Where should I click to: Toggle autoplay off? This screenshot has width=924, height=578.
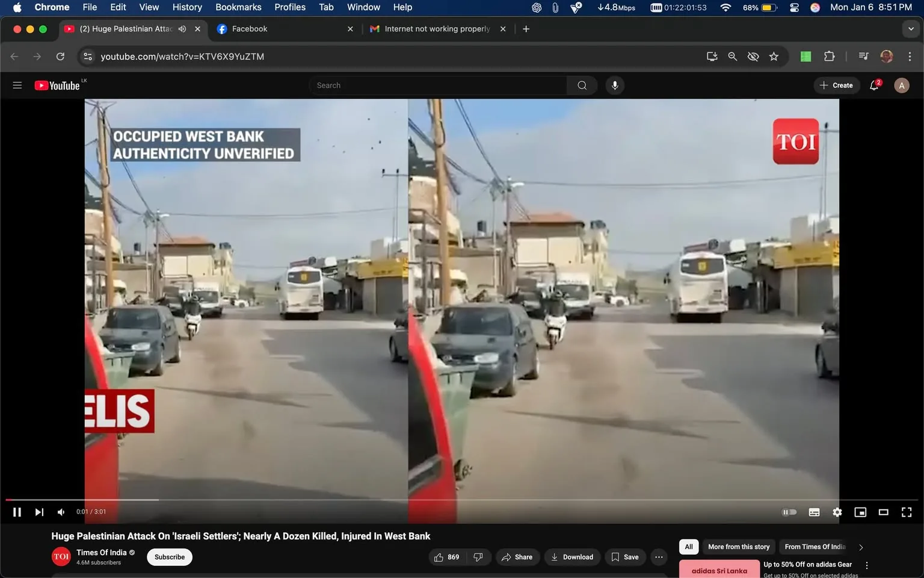(x=789, y=512)
